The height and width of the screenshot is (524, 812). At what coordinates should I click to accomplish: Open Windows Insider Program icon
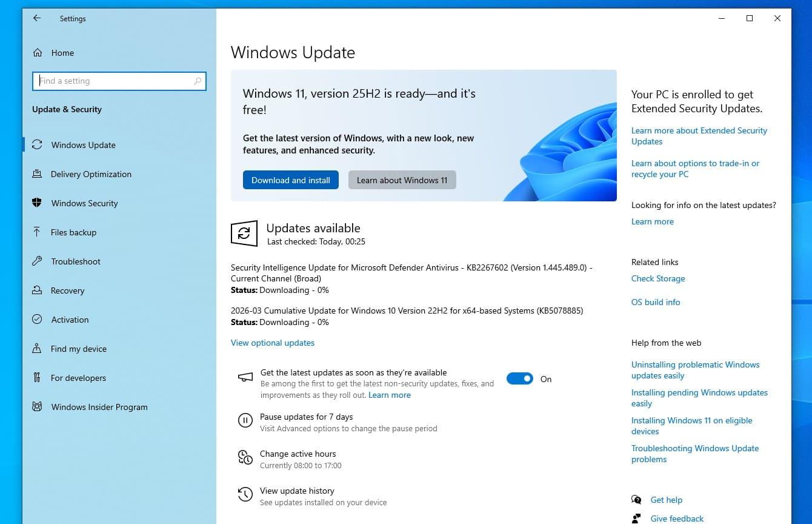[x=37, y=407]
